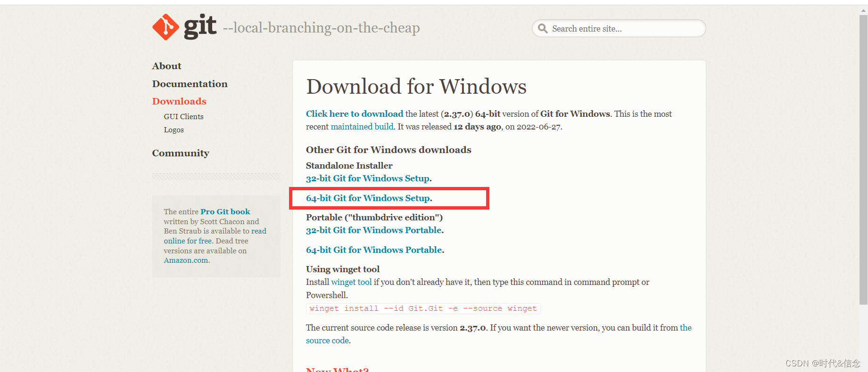Download 32-bit Git for Windows Portable
Viewport: 868px width, 372px height.
(x=374, y=230)
